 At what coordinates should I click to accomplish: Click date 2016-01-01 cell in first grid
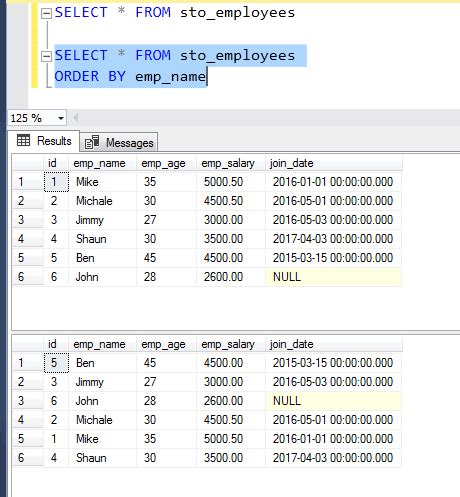(x=333, y=182)
